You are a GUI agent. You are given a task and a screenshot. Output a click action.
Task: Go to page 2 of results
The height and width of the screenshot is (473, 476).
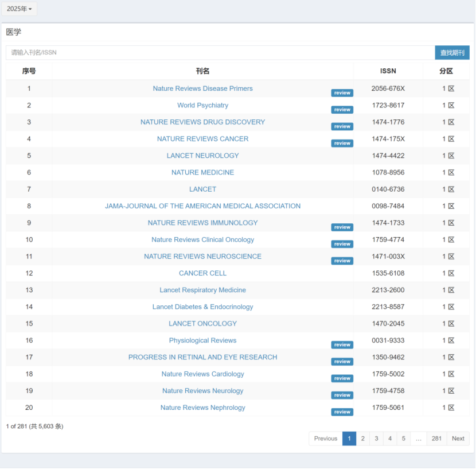click(x=362, y=439)
